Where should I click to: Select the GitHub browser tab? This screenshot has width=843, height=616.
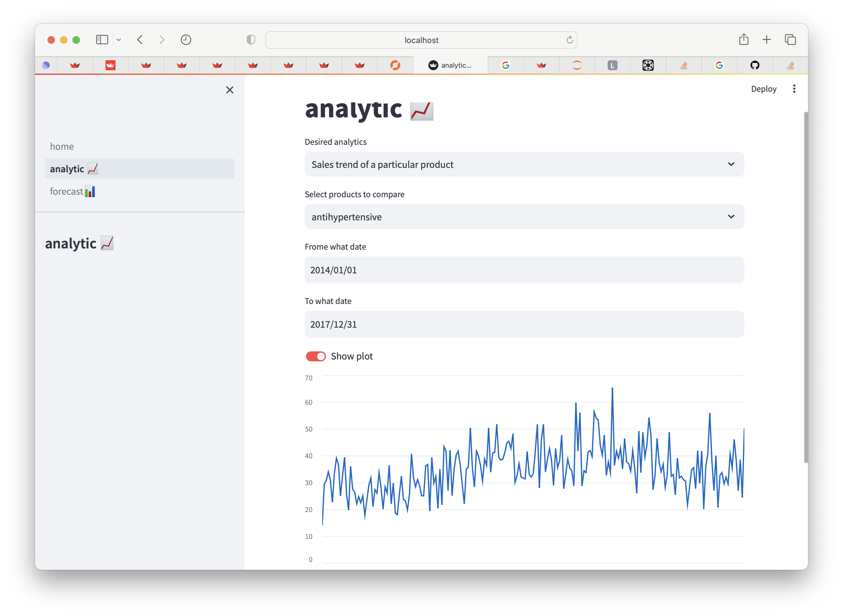tap(755, 65)
